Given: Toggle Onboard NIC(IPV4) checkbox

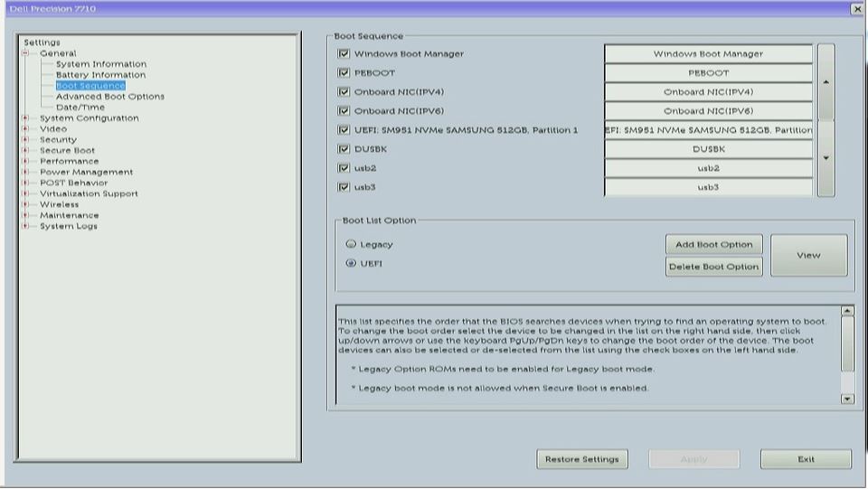Looking at the screenshot, I should point(344,92).
